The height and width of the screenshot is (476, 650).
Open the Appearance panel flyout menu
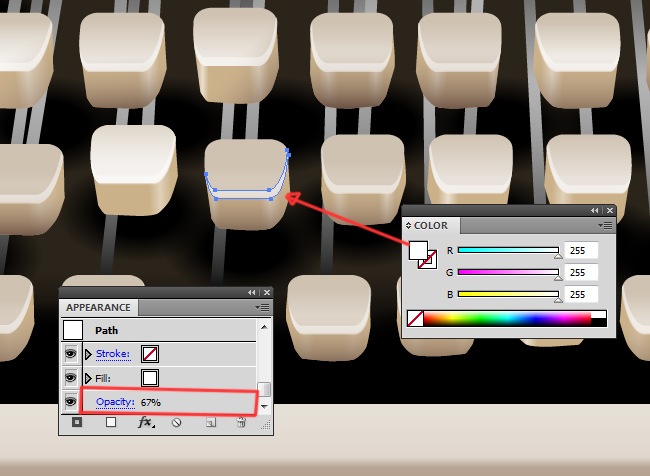262,307
